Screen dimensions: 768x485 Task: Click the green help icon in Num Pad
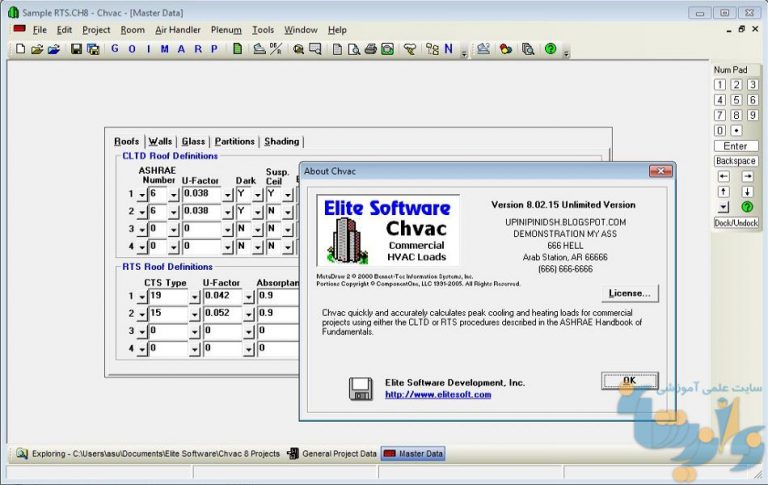point(746,207)
